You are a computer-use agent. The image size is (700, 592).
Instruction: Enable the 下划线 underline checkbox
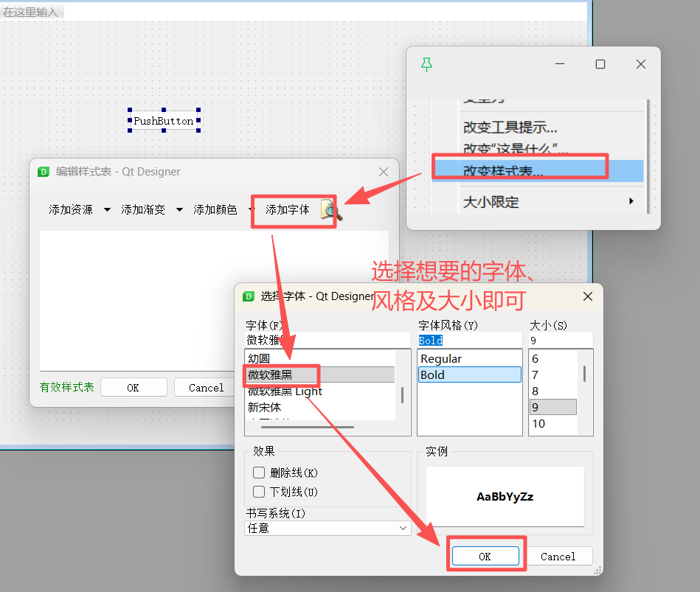click(x=258, y=492)
